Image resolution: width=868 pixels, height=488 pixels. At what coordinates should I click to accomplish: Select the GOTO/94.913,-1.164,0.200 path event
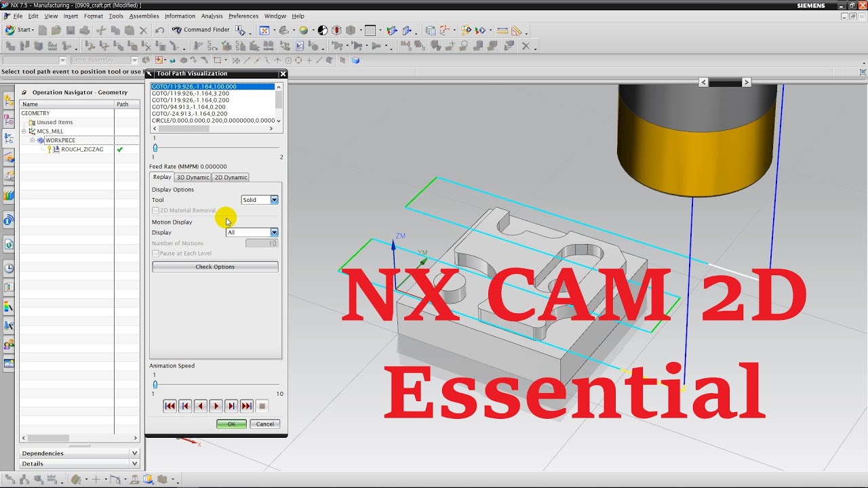coord(189,107)
